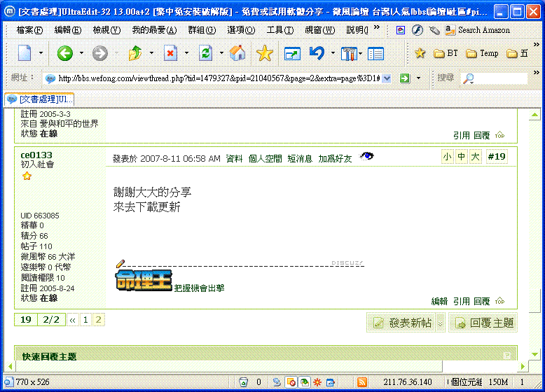Expand the Up folder dropdown arrow

tap(151, 53)
